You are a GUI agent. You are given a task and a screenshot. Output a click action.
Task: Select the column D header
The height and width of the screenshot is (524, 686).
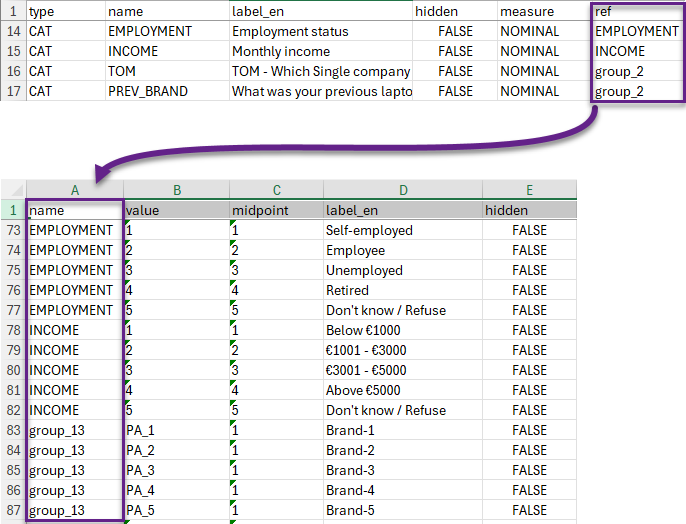pyautogui.click(x=402, y=190)
